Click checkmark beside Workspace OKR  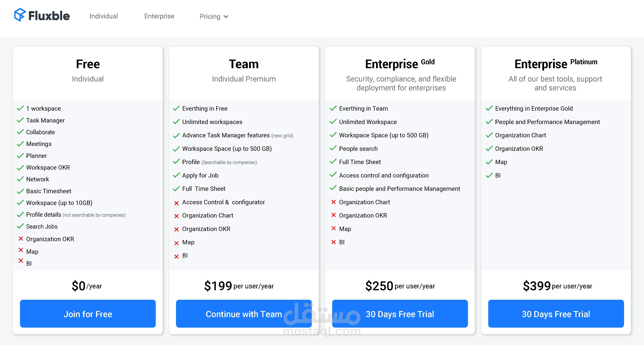coord(20,168)
